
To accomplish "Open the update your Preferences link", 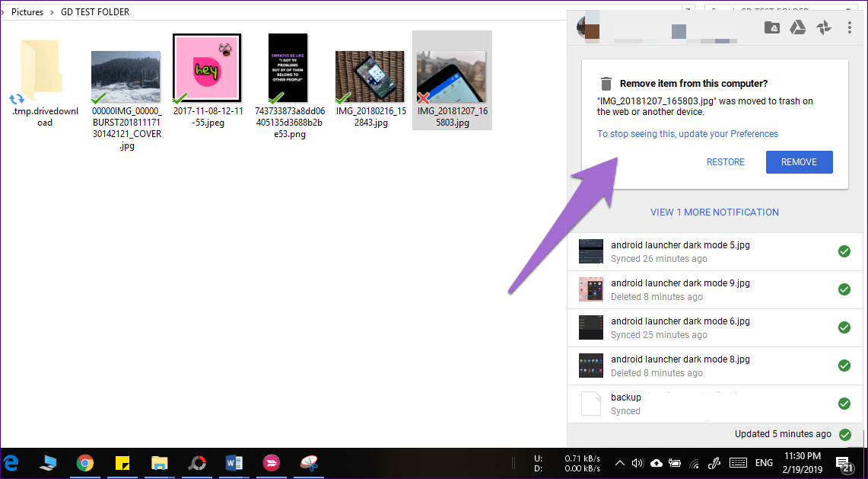I will pos(687,134).
